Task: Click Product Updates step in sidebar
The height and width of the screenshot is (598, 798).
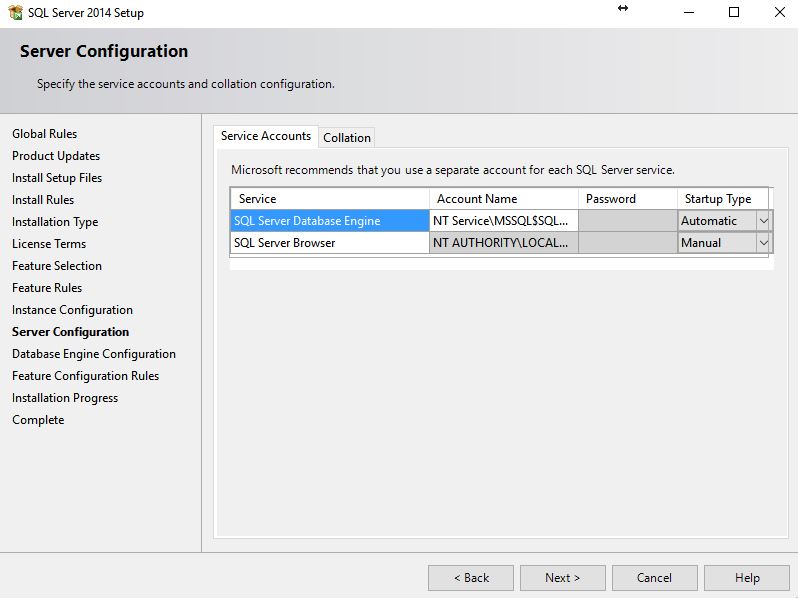Action: coord(56,156)
